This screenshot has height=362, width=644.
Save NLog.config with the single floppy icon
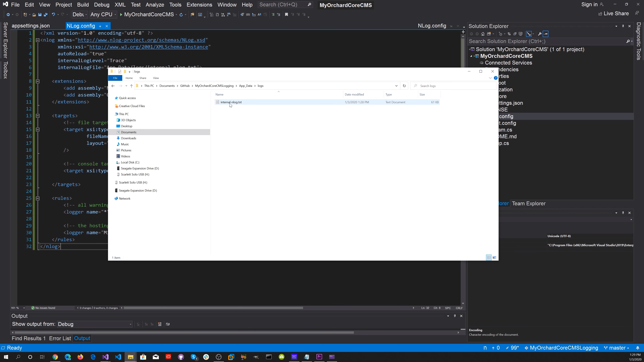[x=40, y=15]
